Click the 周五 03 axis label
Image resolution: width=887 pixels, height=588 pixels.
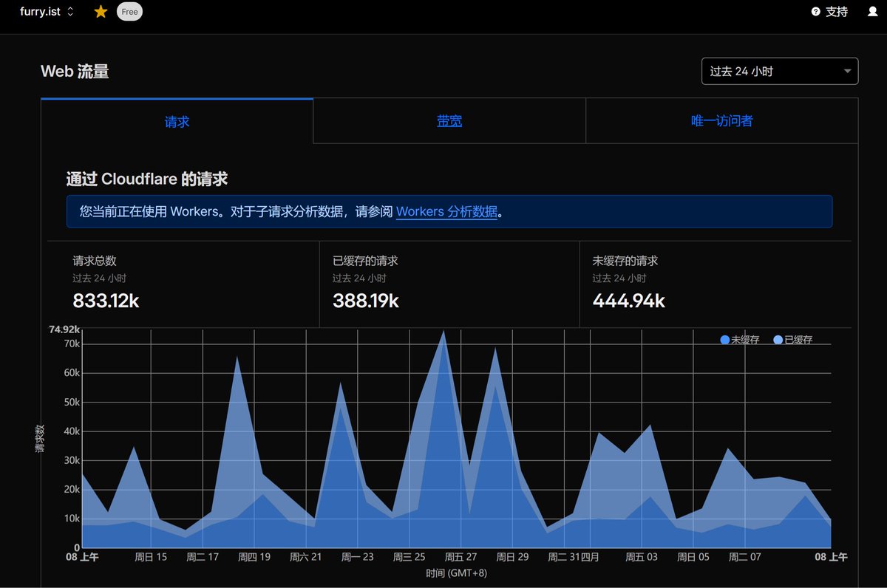point(642,557)
